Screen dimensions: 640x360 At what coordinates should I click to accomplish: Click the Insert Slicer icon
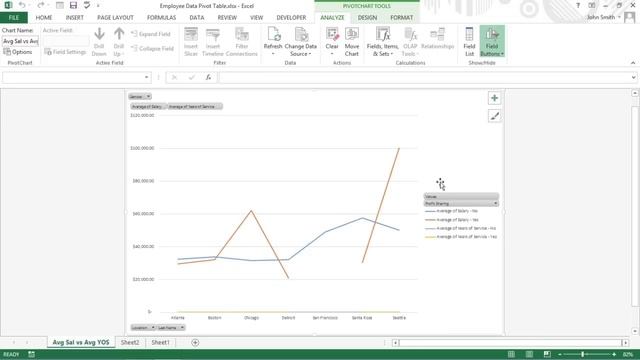pyautogui.click(x=191, y=42)
